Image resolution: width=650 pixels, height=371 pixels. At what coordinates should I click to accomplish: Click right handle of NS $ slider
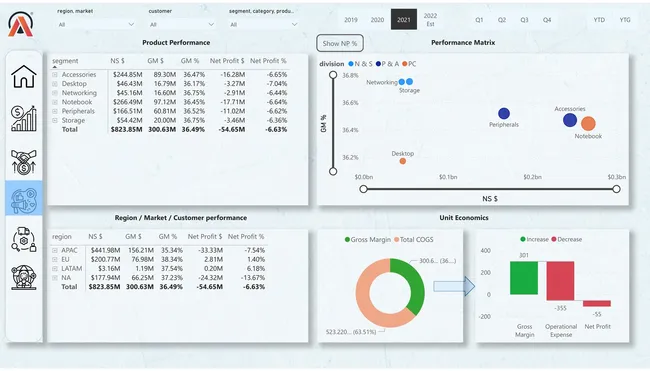click(x=616, y=189)
